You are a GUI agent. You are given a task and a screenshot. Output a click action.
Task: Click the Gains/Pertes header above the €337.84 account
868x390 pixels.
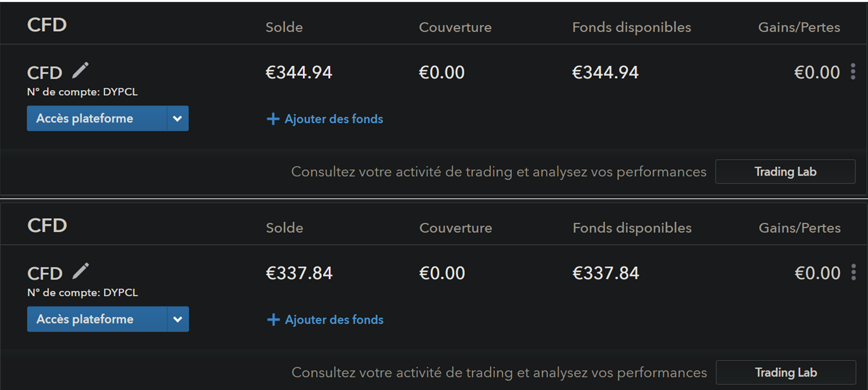[x=800, y=228]
